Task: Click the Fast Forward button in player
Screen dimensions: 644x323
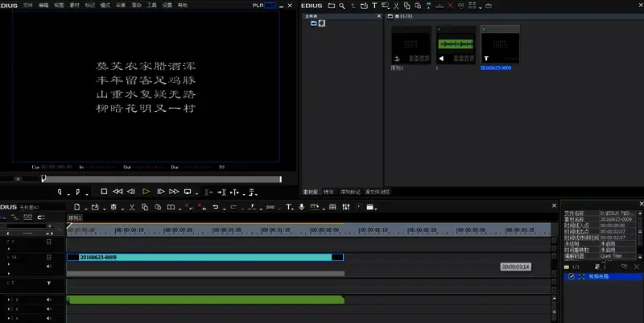Action: pos(174,192)
